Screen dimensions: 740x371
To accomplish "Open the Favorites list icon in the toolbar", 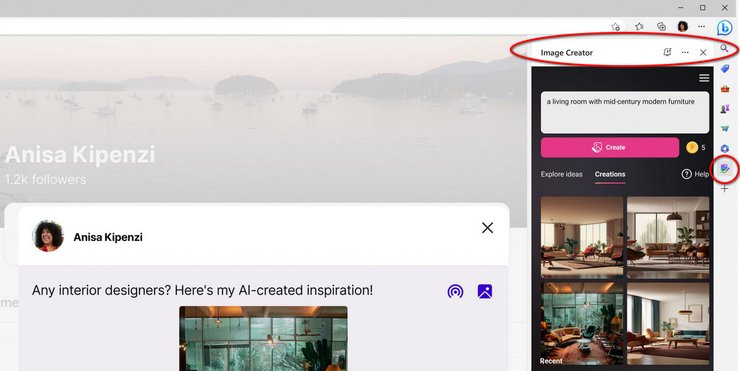I will [639, 26].
